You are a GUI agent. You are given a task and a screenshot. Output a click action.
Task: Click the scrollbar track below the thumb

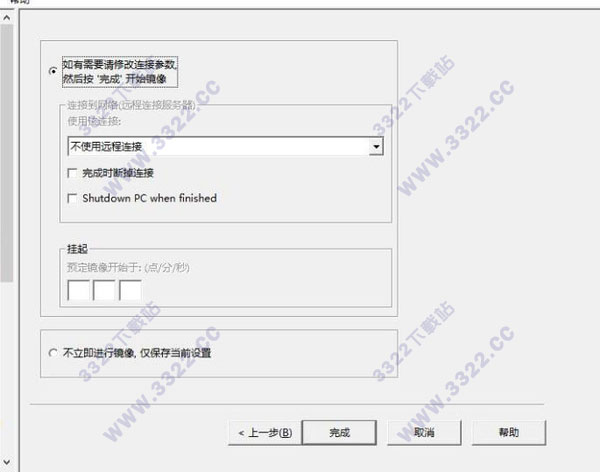pos(7,367)
